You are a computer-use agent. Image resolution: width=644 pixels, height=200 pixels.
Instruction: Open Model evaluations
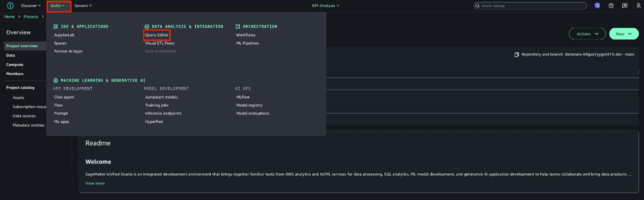(x=253, y=113)
